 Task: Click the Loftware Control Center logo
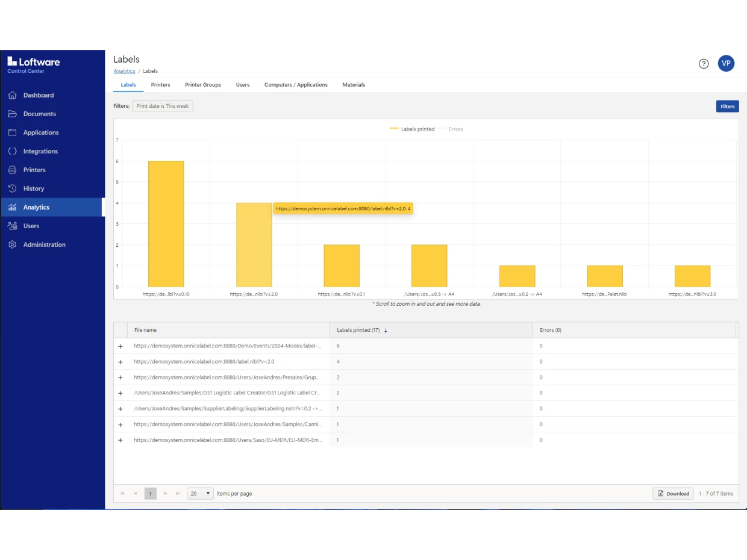point(34,64)
